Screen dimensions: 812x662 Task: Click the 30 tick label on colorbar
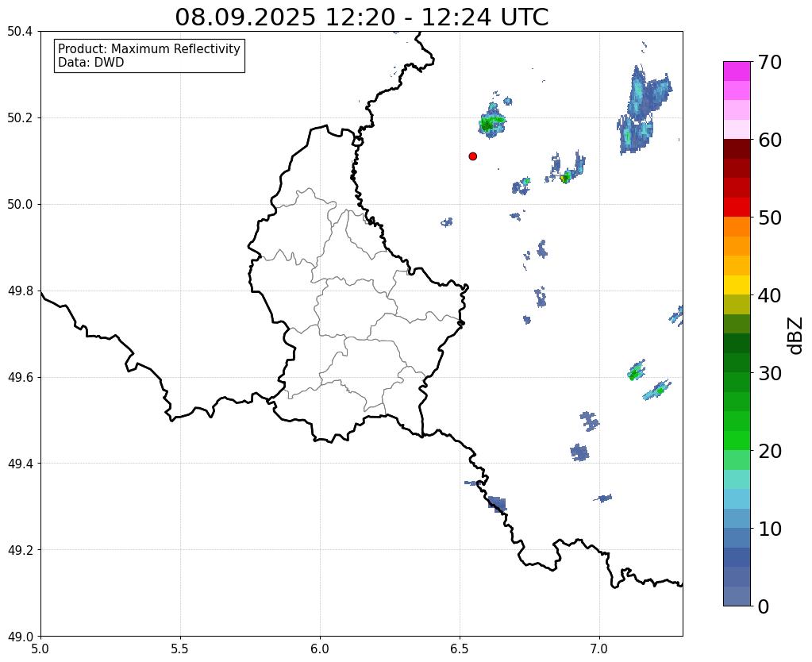tap(770, 373)
